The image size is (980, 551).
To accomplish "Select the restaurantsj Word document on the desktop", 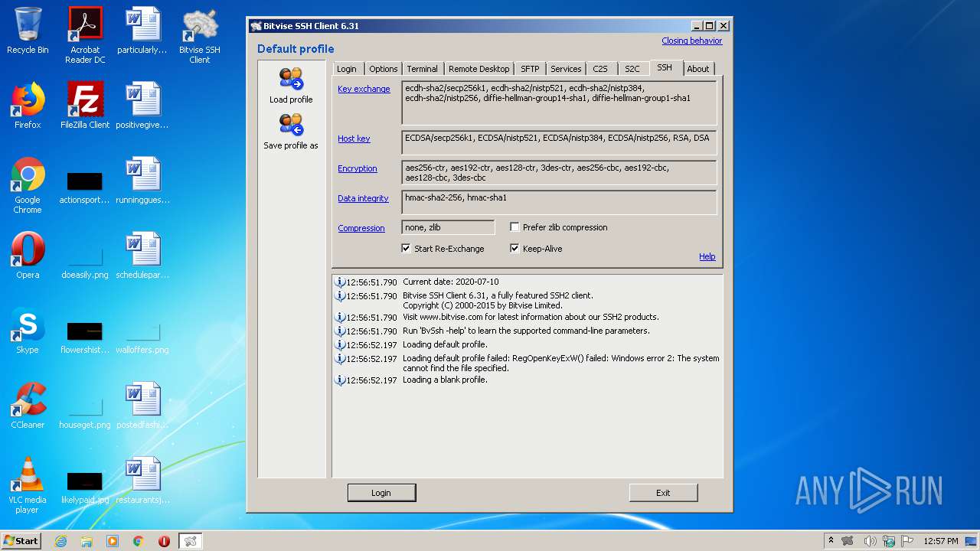I will coord(142,481).
